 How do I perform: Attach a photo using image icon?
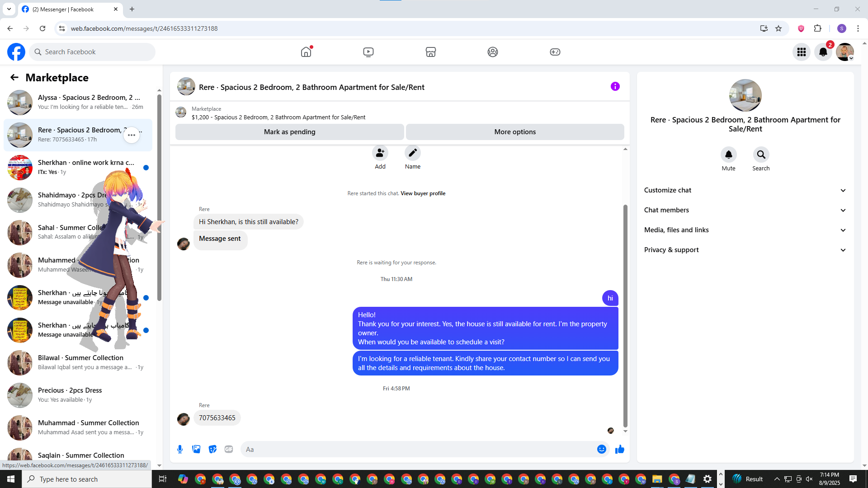pos(196,449)
